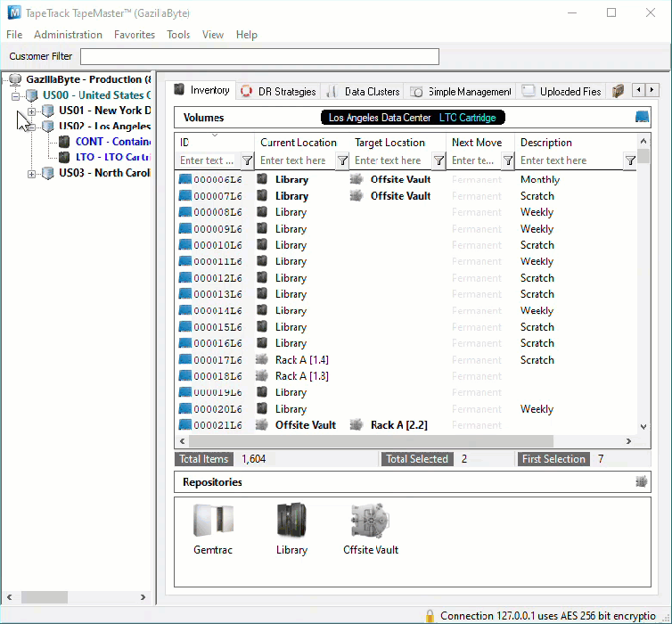Click the LTO media type icon in tree
The image size is (672, 624).
pos(64,157)
